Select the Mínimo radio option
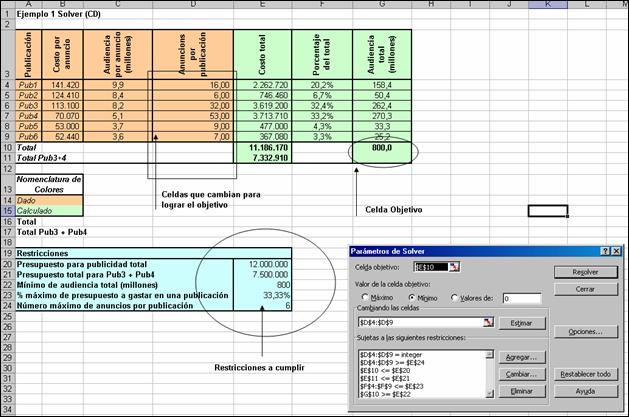 pyautogui.click(x=411, y=299)
